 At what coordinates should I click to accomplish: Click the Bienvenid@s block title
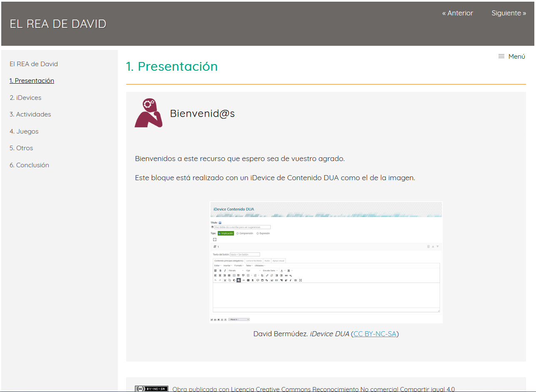pos(202,113)
